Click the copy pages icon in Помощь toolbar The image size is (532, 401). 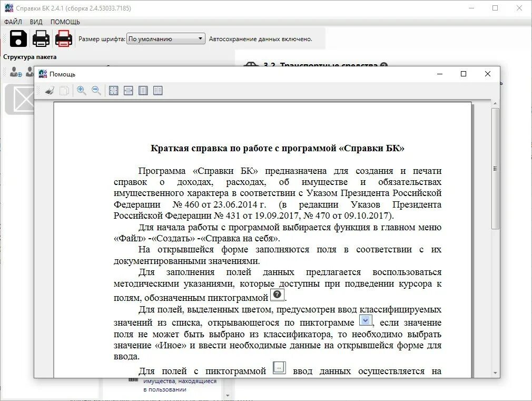[x=64, y=90]
